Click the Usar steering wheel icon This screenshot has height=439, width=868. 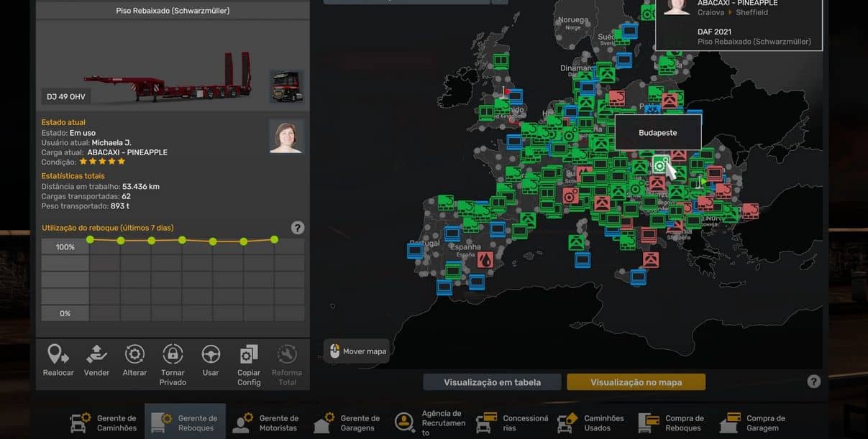[x=211, y=355]
